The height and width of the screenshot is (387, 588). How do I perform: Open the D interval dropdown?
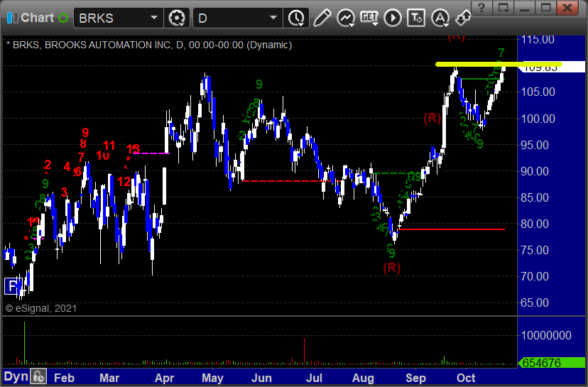click(x=273, y=18)
